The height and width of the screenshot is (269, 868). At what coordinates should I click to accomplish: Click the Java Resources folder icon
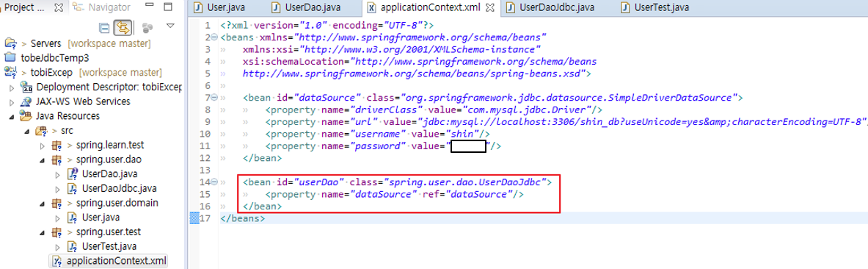[x=26, y=116]
